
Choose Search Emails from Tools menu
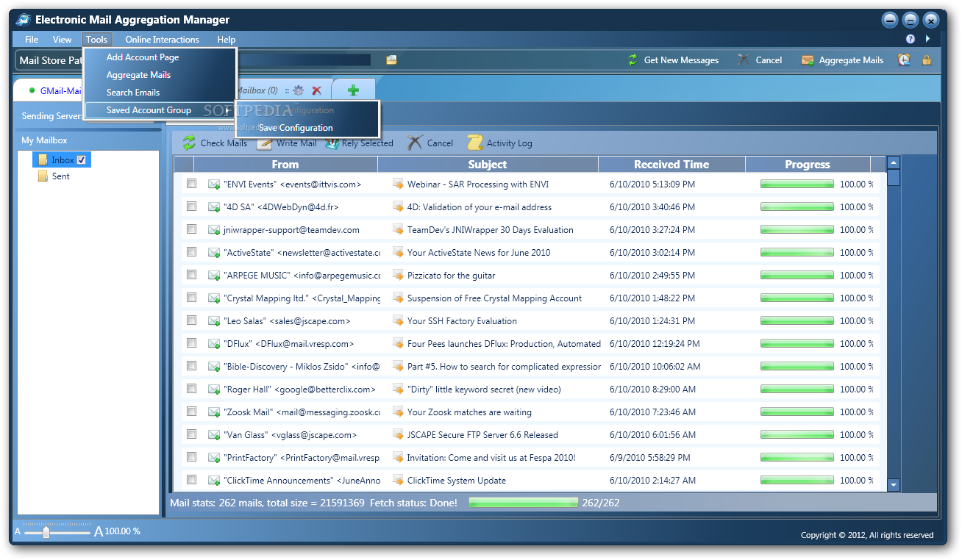click(x=160, y=93)
